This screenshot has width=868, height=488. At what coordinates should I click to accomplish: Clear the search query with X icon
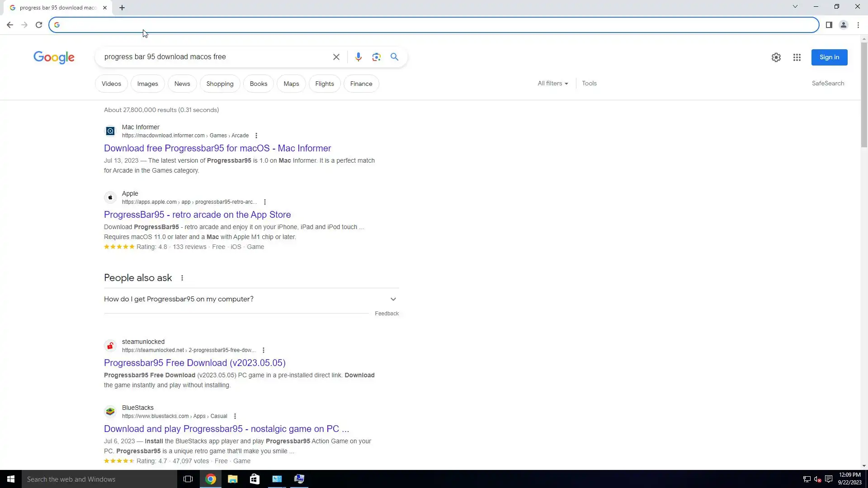pyautogui.click(x=336, y=57)
